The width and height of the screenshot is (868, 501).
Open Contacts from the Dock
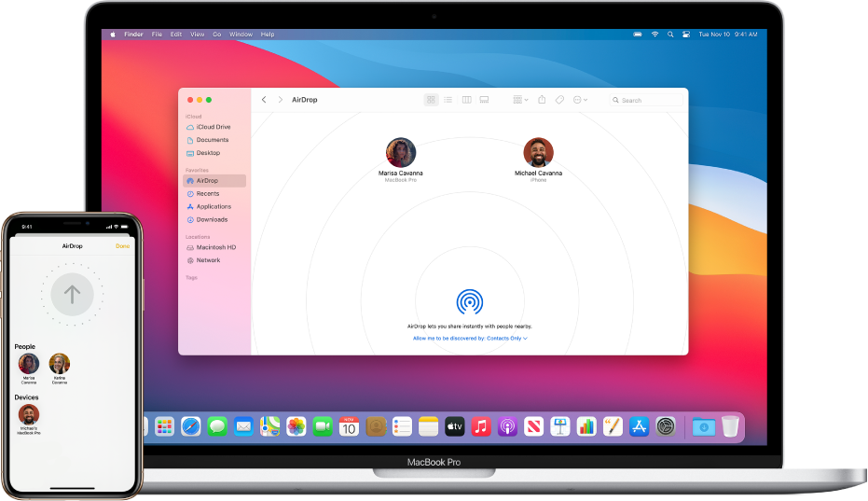click(x=376, y=426)
